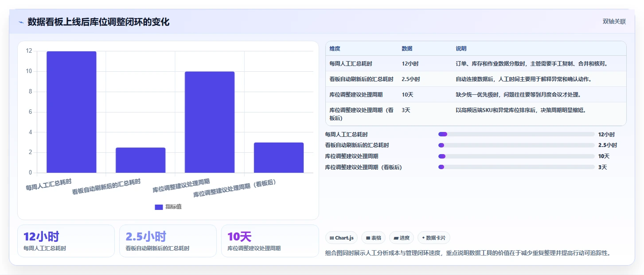This screenshot has height=275, width=644.
Task: Click the 双轴关联 label in header
Action: point(614,21)
